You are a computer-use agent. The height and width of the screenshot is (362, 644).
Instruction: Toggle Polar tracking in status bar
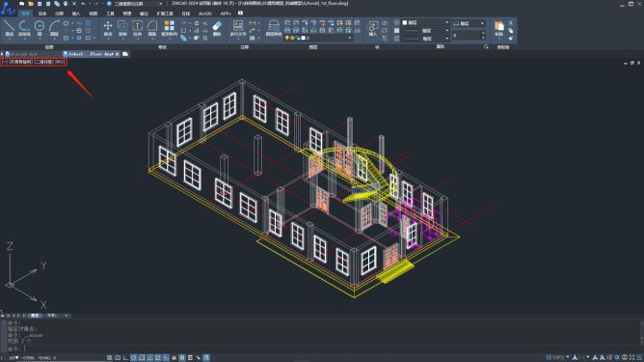click(133, 358)
